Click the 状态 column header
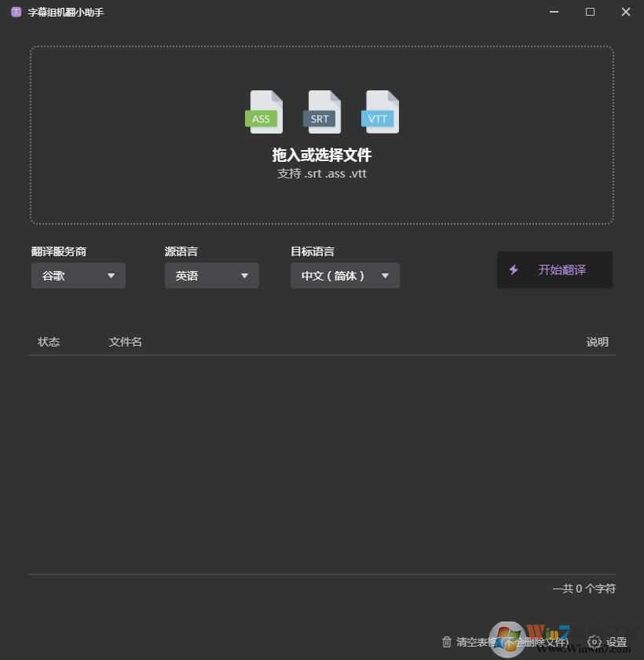The height and width of the screenshot is (660, 644). pyautogui.click(x=49, y=342)
